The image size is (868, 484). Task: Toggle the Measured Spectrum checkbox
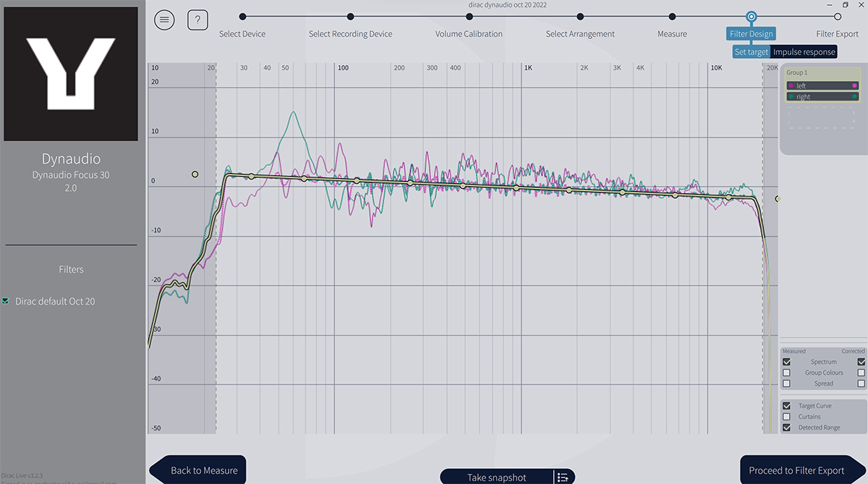point(786,362)
